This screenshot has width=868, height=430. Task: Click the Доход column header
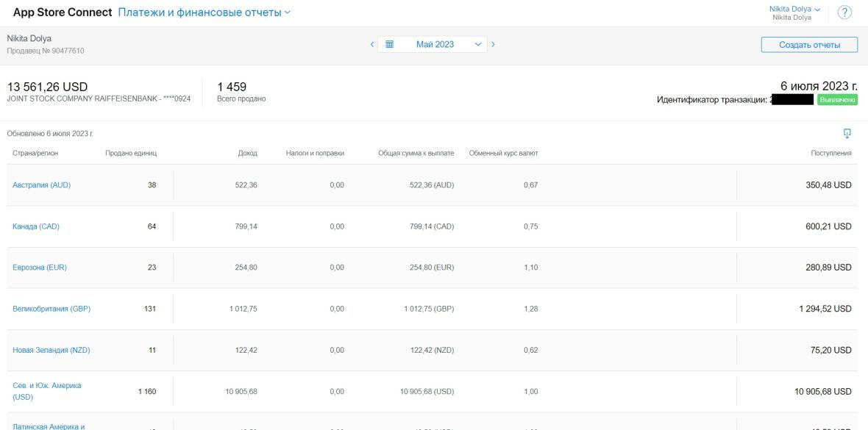[x=247, y=154]
